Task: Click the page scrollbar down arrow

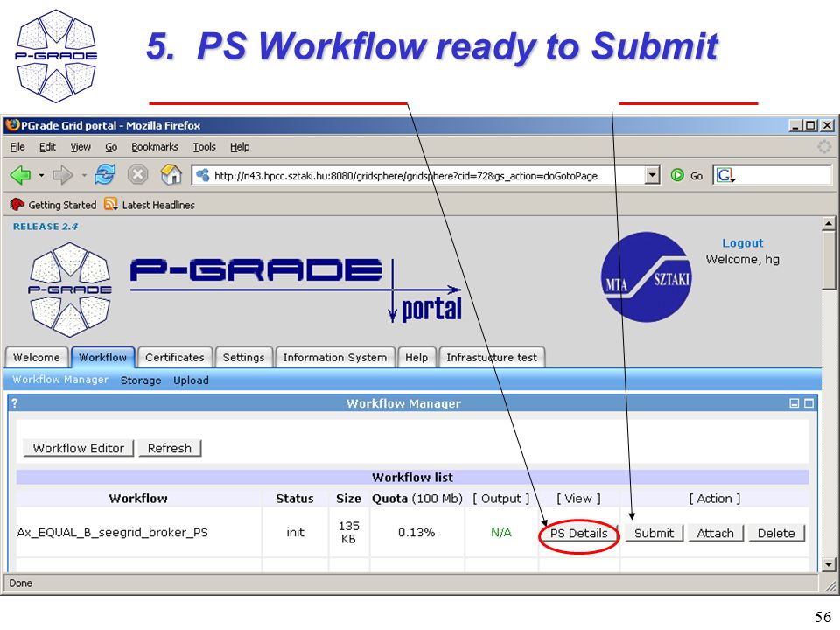Action: click(x=829, y=564)
